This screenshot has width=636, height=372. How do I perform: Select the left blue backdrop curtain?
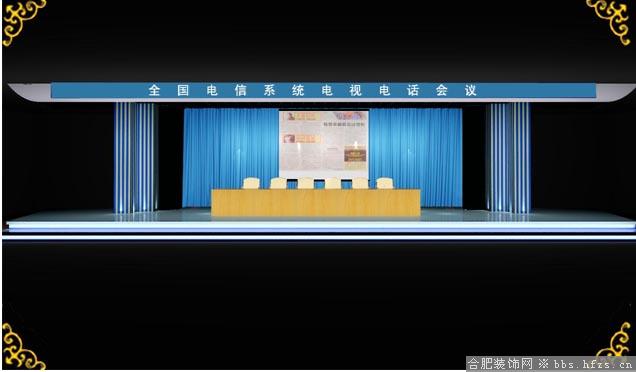[x=230, y=157]
